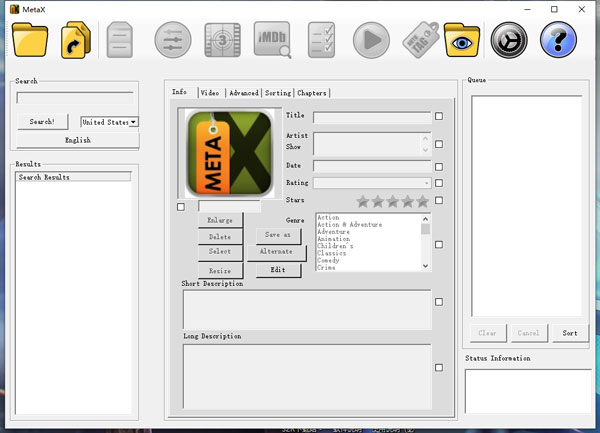Screen dimensions: 600x433
Task: Click the film countdown leader icon
Action: (222, 40)
